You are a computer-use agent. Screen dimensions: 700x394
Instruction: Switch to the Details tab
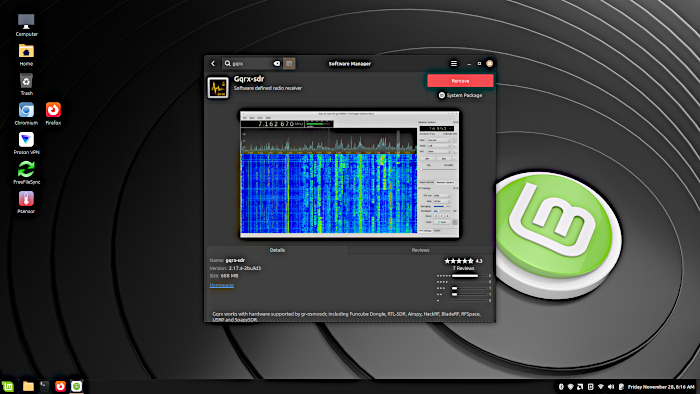pos(277,250)
